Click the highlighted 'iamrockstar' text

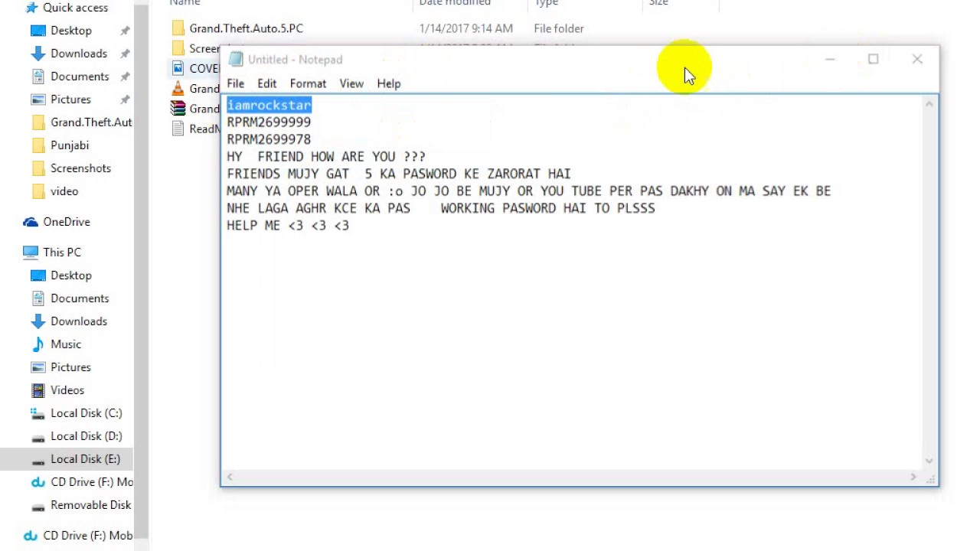[x=269, y=105]
